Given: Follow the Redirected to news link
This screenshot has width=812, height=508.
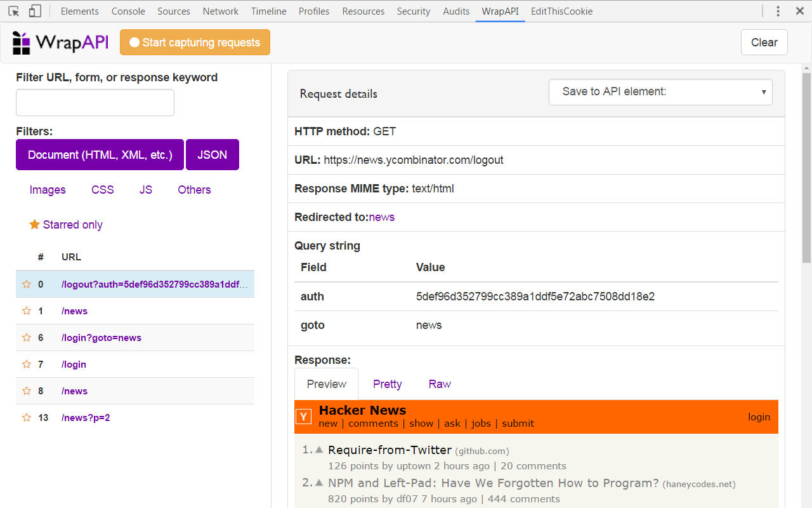Looking at the screenshot, I should click(x=382, y=217).
